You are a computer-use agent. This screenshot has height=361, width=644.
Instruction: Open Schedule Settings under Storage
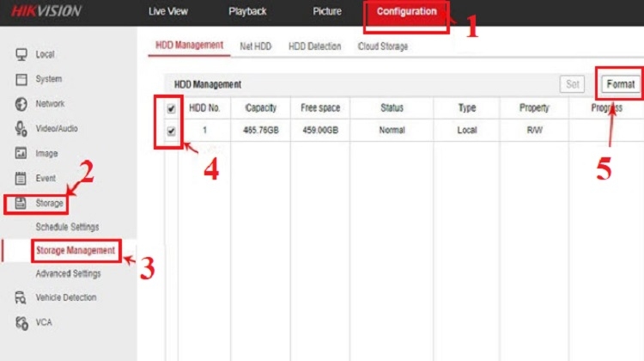[67, 227]
